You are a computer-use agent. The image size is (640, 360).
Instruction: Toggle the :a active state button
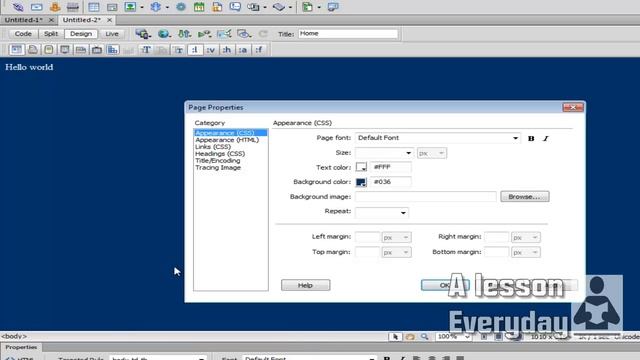tap(243, 50)
